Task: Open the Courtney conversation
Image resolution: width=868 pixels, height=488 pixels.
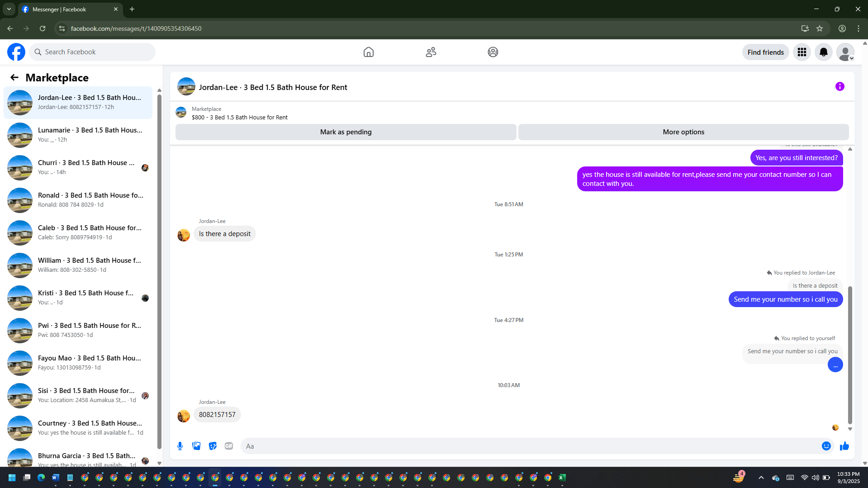Action: [x=78, y=428]
